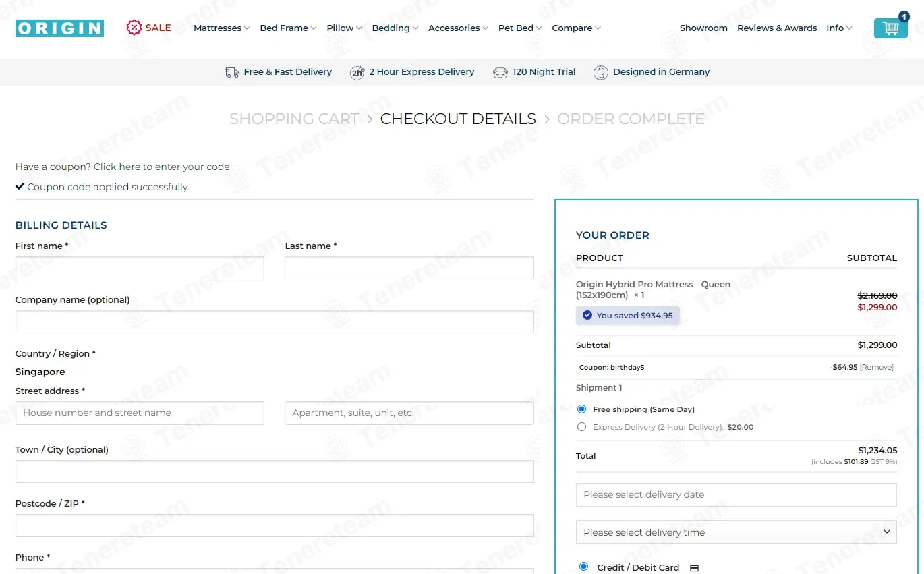Go to Showroom page

click(703, 28)
